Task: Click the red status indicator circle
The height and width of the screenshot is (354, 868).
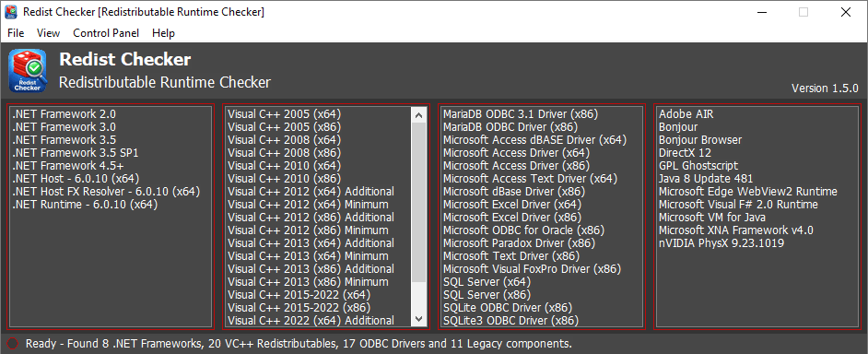Action: click(13, 344)
